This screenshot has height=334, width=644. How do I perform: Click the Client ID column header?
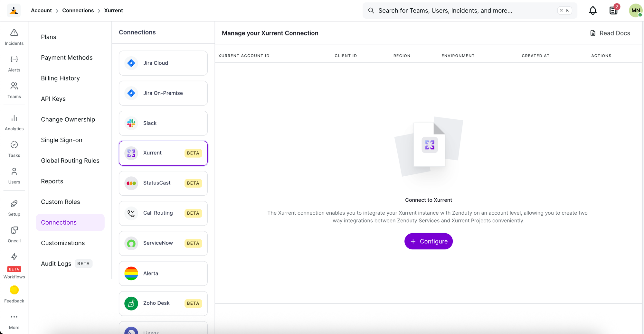coord(346,56)
